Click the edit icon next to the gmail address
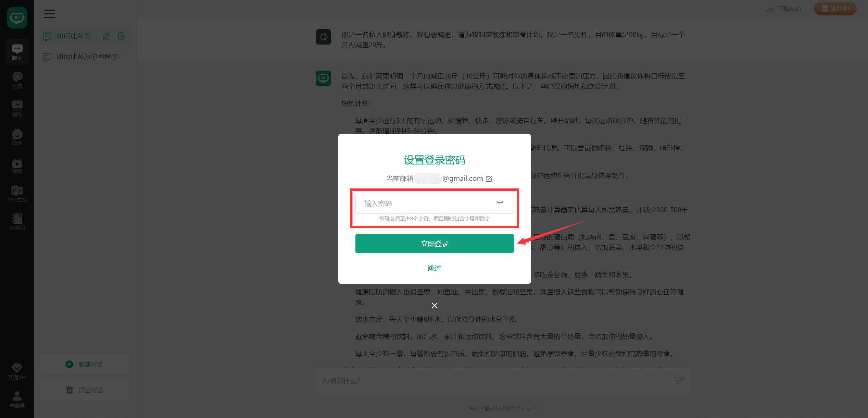This screenshot has height=418, width=868. pyautogui.click(x=489, y=178)
